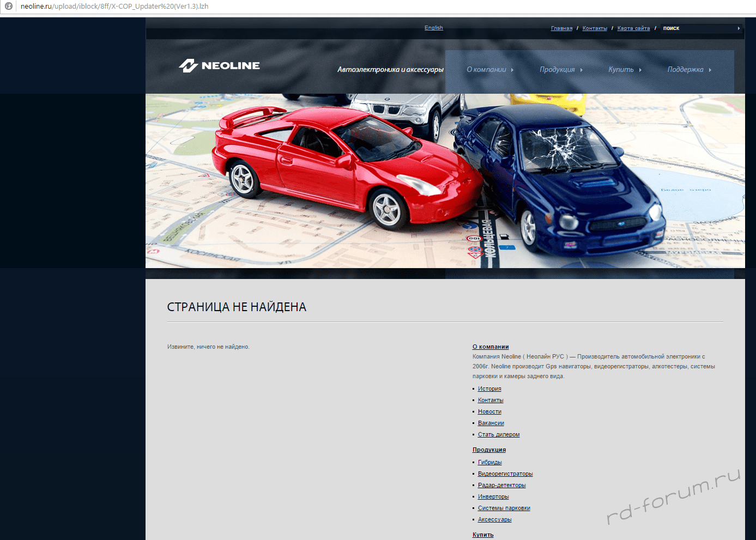Open the Карта сайта link
Viewport: 756px width, 540px height.
tap(633, 28)
